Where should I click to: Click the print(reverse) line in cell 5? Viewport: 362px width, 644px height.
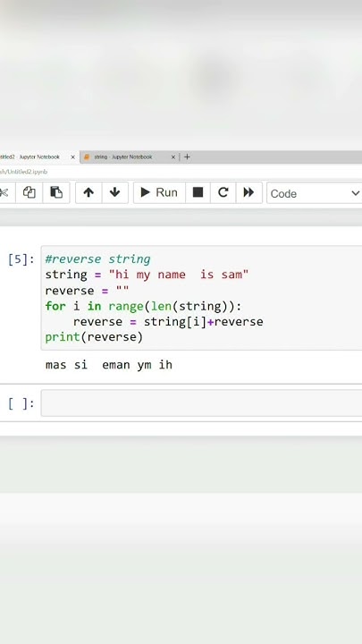[94, 337]
